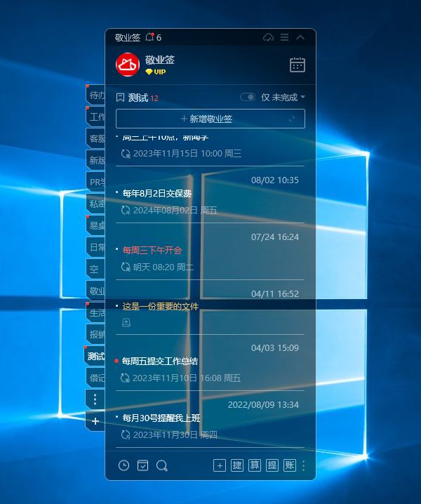Click the bottom bar plus box icon
Image resolution: width=421 pixels, height=504 pixels.
tap(220, 465)
